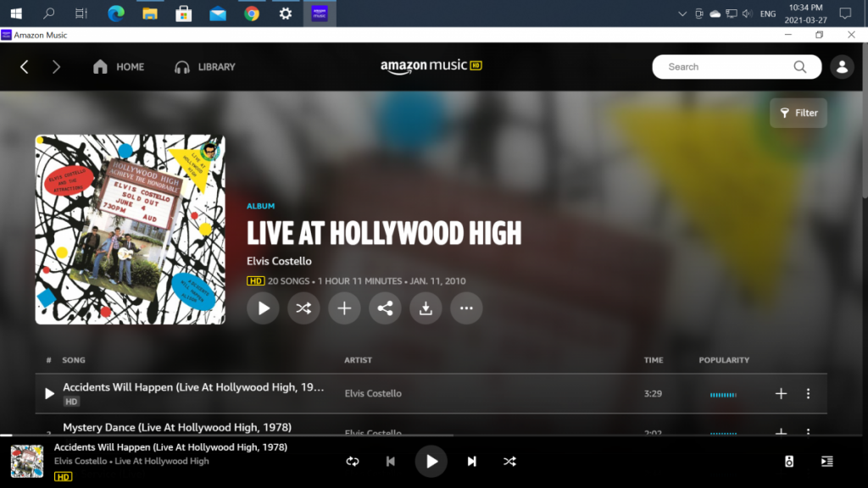Open the Windows Start menu
The height and width of the screenshot is (488, 868).
pos(16,14)
